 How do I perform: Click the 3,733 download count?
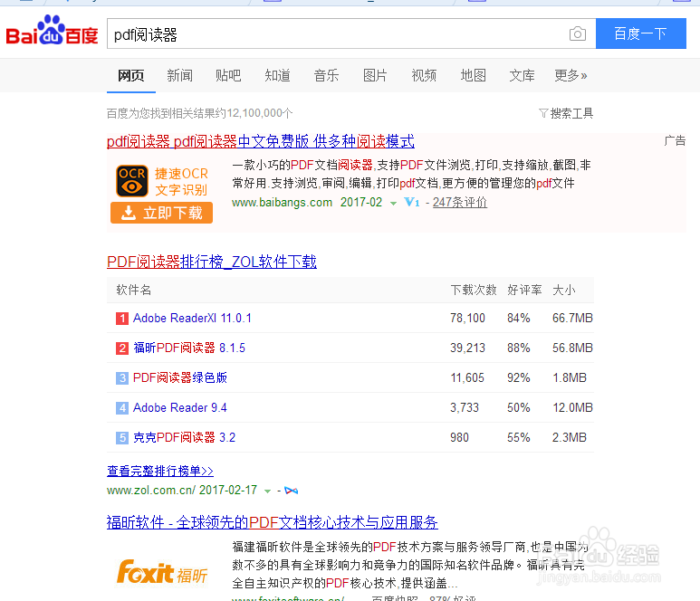(465, 408)
